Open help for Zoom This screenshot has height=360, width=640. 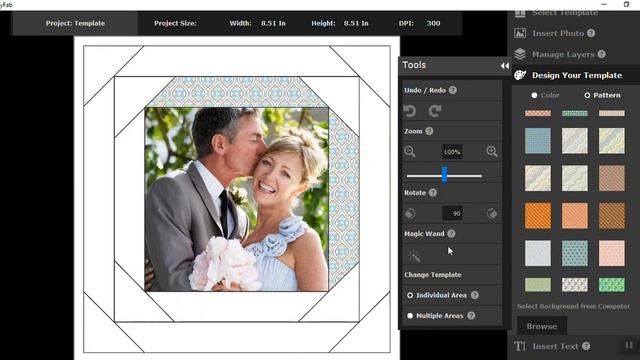click(x=429, y=131)
